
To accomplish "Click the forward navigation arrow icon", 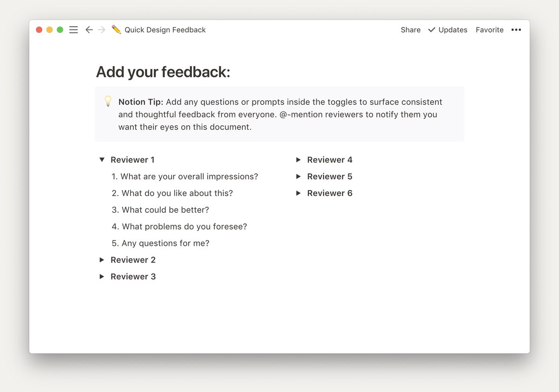I will (102, 29).
